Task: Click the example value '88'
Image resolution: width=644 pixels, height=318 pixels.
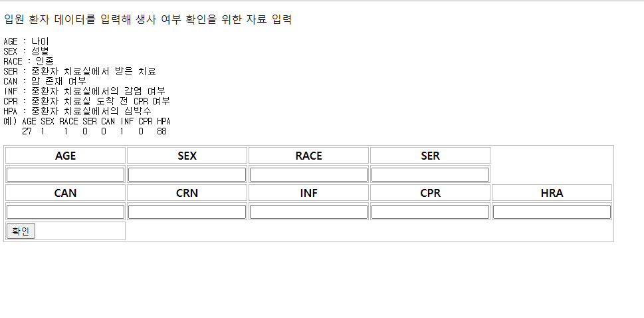Action: tap(161, 132)
